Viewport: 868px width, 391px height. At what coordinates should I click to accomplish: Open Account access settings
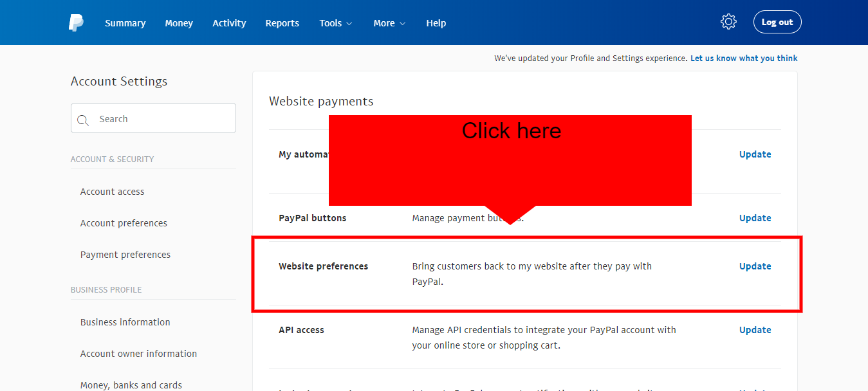(112, 192)
